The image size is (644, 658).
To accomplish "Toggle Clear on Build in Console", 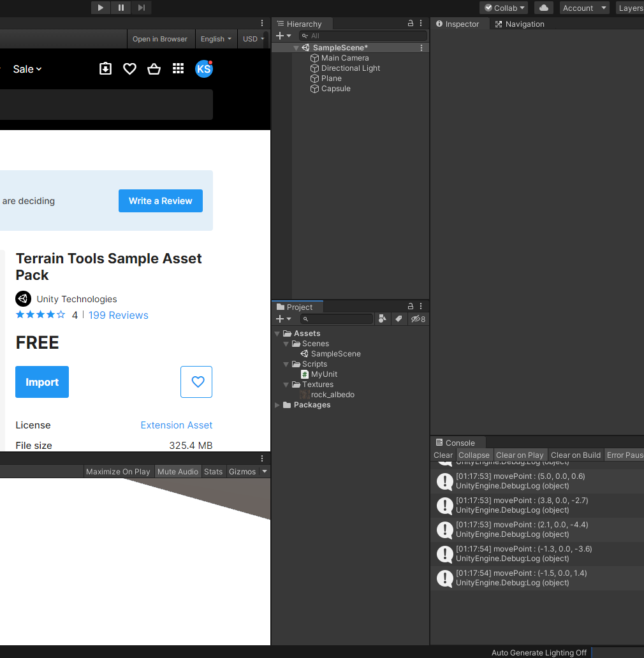I will tap(576, 455).
